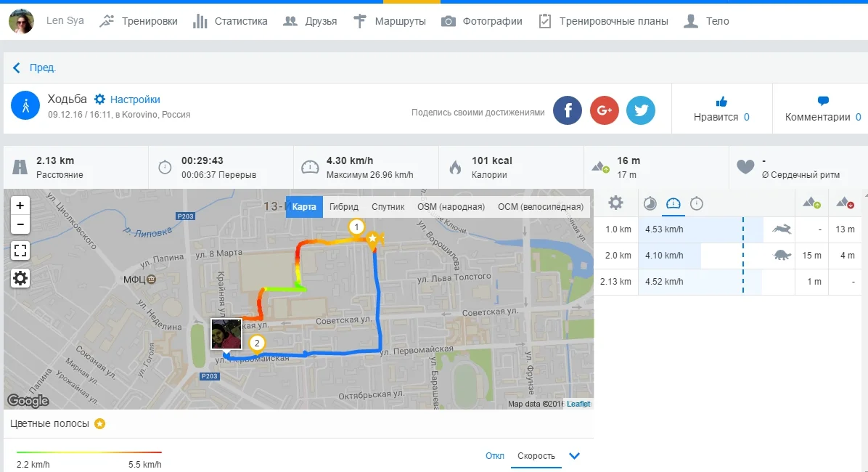Click the premium star beside Цветные полосы
Image resolution: width=868 pixels, height=472 pixels.
pyautogui.click(x=99, y=424)
